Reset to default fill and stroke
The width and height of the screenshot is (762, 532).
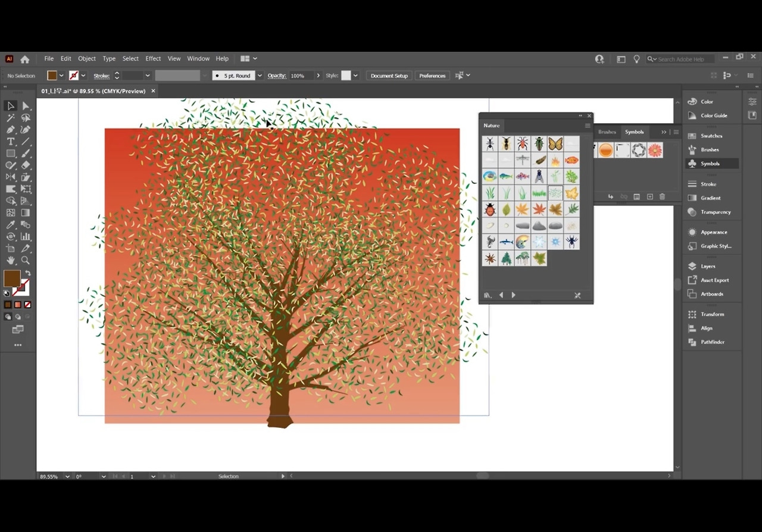click(x=7, y=293)
